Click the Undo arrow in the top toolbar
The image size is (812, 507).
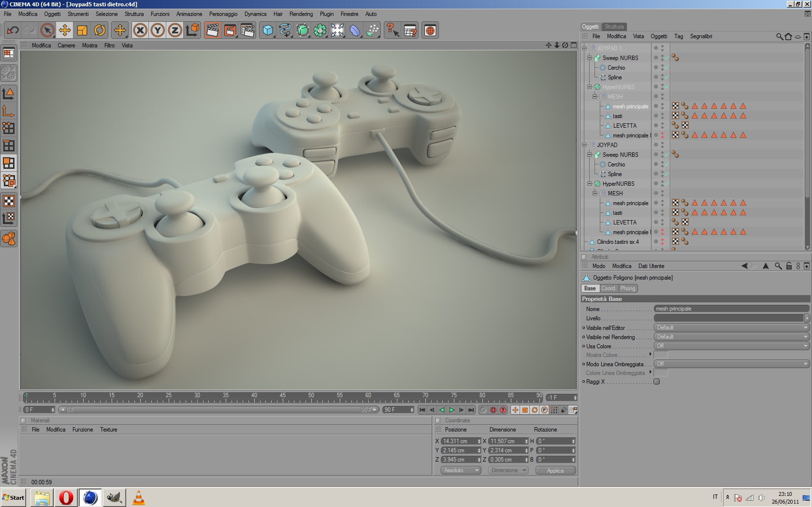13,30
